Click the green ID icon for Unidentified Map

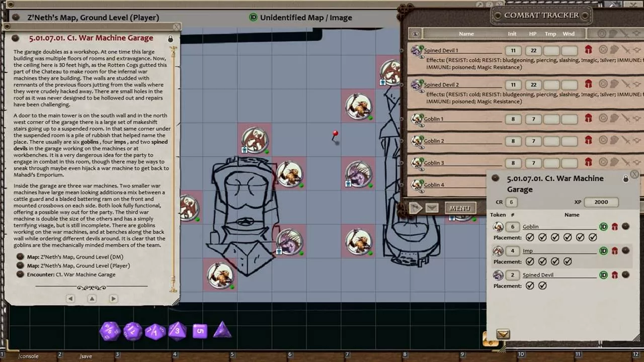pos(254,18)
